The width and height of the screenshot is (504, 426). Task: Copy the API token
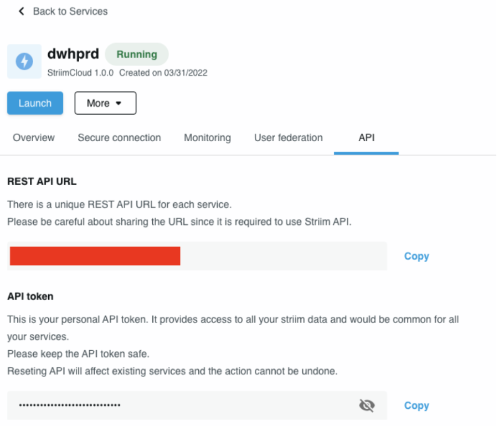(x=416, y=406)
